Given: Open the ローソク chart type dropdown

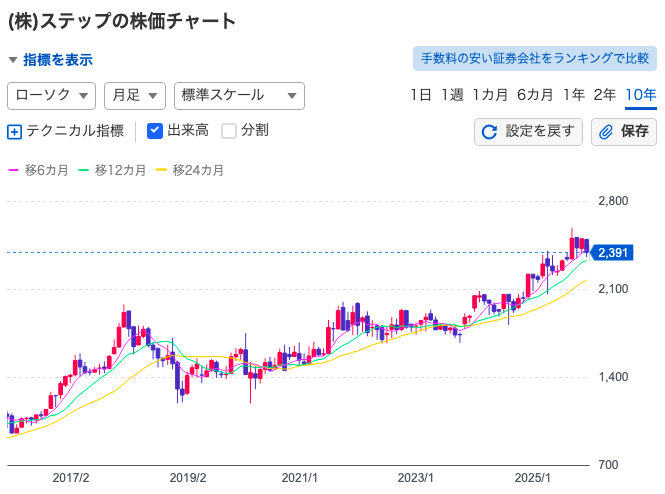Looking at the screenshot, I should pyautogui.click(x=51, y=95).
